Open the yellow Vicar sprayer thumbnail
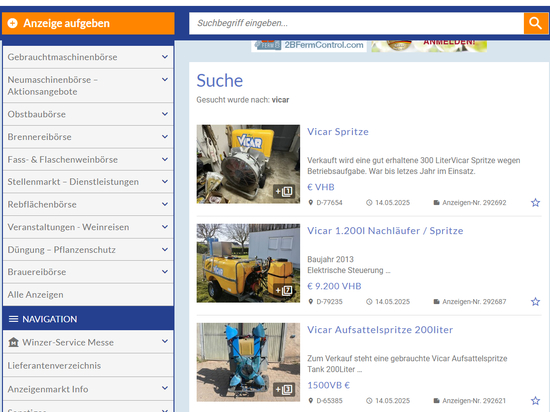 pyautogui.click(x=248, y=164)
